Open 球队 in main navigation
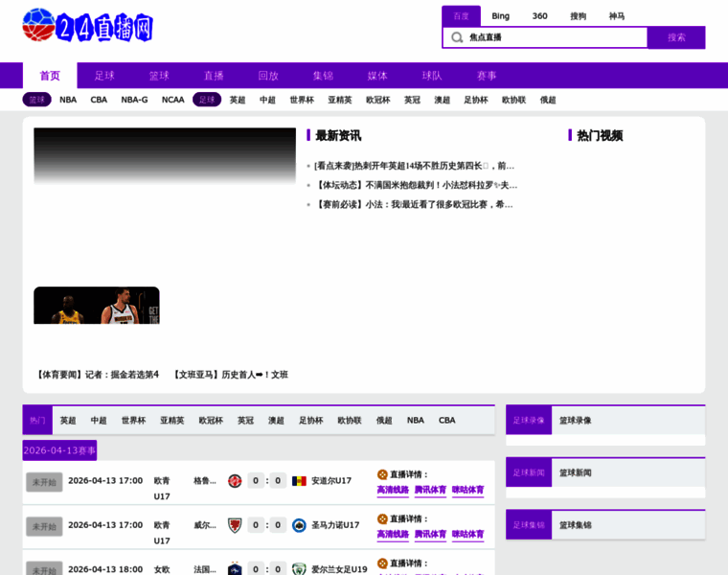 (432, 76)
